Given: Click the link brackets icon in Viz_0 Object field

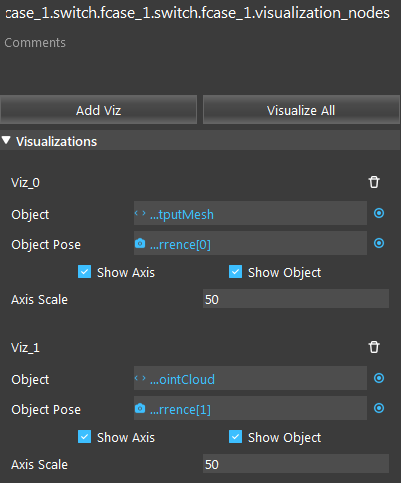Looking at the screenshot, I should coord(140,213).
